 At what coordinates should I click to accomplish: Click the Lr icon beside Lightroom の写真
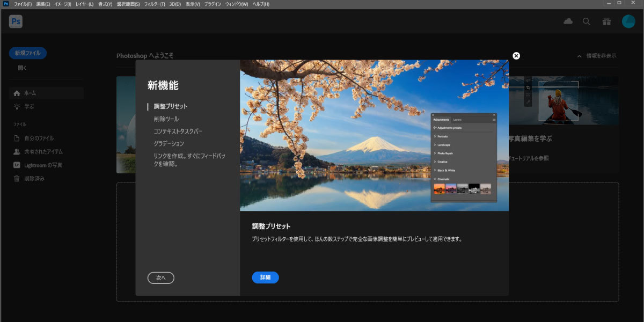[x=17, y=165]
